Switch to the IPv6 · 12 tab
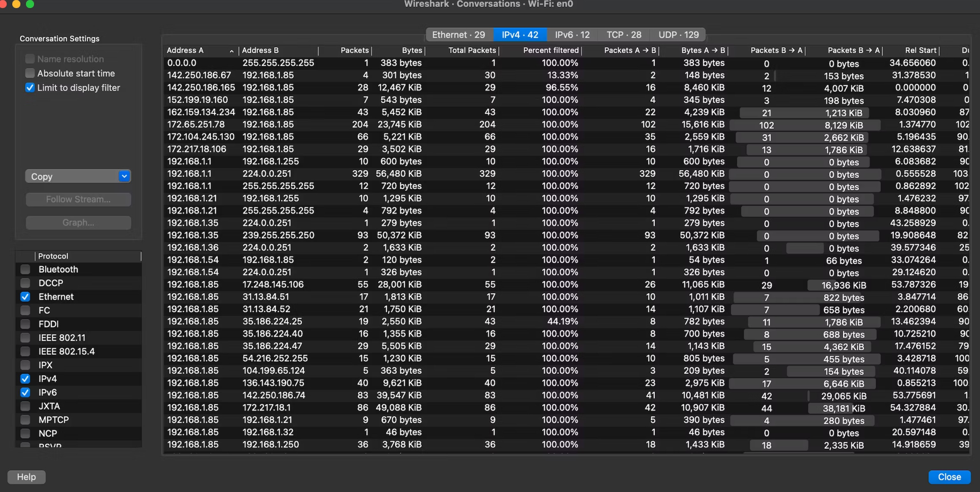This screenshot has height=492, width=980. click(572, 35)
